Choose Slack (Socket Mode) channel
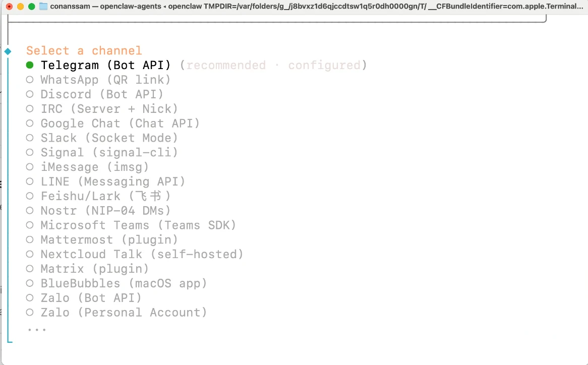The height and width of the screenshot is (365, 588). (109, 138)
